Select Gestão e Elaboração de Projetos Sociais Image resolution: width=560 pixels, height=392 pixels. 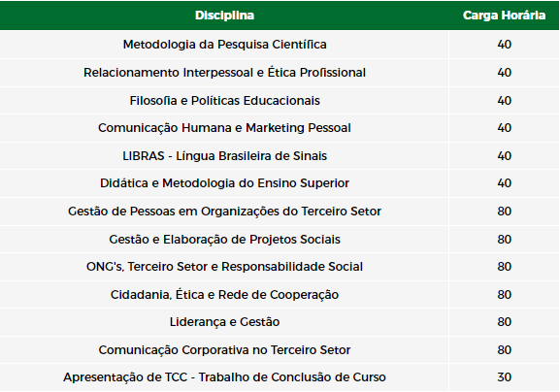coord(224,240)
